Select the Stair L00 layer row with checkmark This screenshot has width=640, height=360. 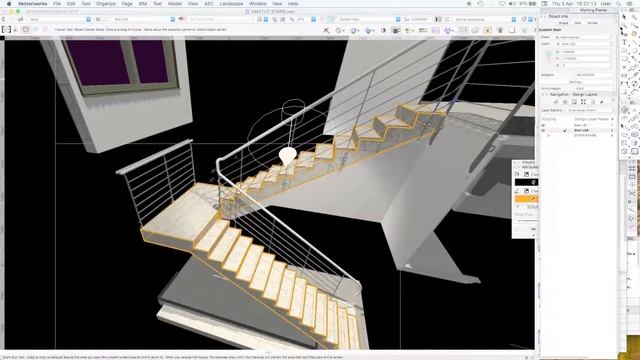(578, 130)
